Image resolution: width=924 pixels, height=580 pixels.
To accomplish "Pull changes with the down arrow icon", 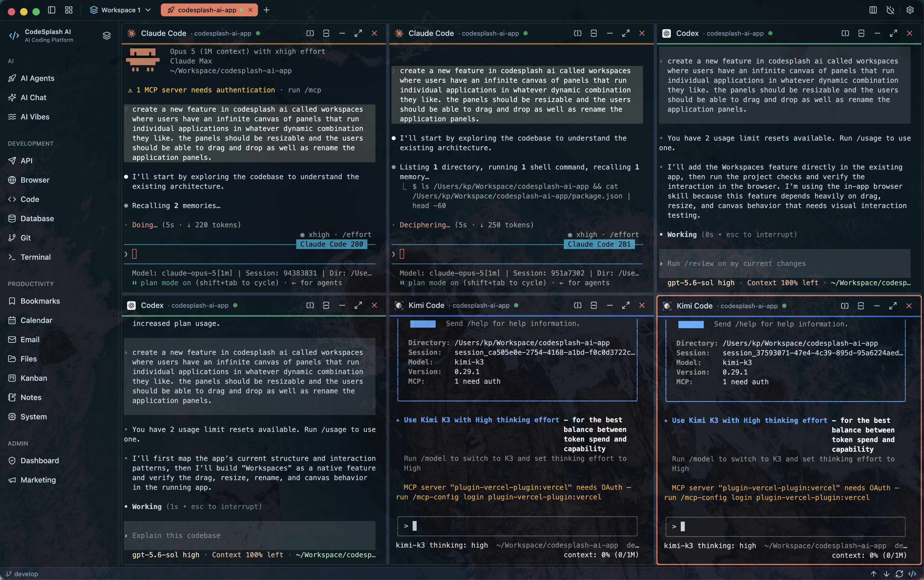I will point(887,574).
